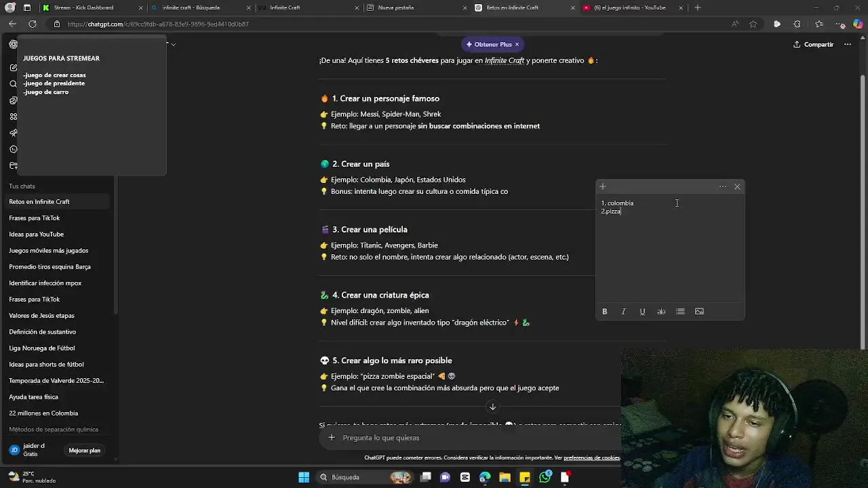Open the jaider d account profile

point(34,449)
